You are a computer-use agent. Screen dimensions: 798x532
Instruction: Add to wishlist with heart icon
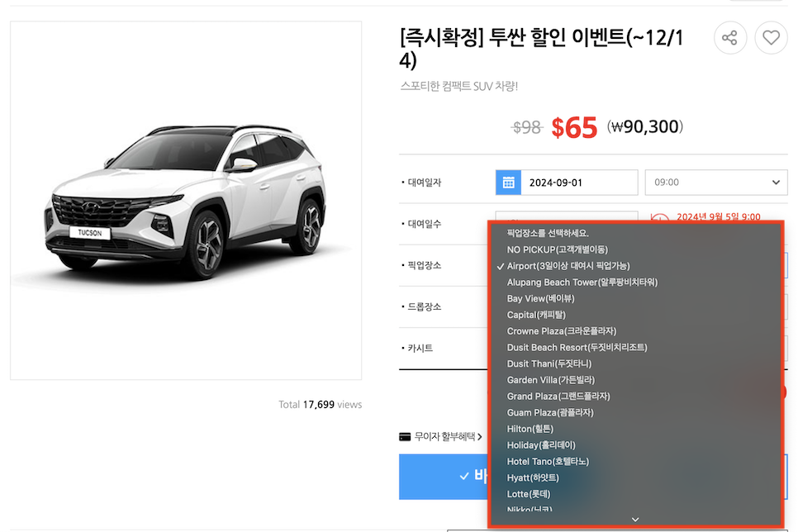[771, 38]
